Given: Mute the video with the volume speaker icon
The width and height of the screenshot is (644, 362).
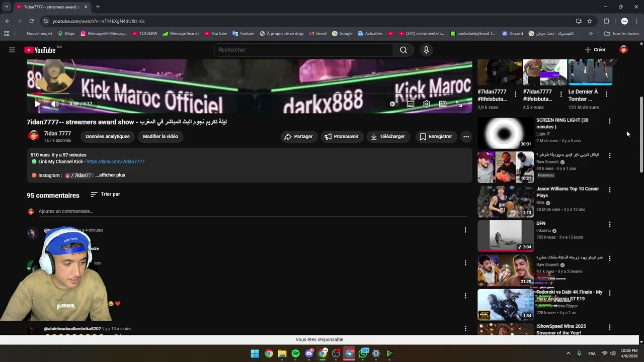Looking at the screenshot, I should click(x=55, y=104).
